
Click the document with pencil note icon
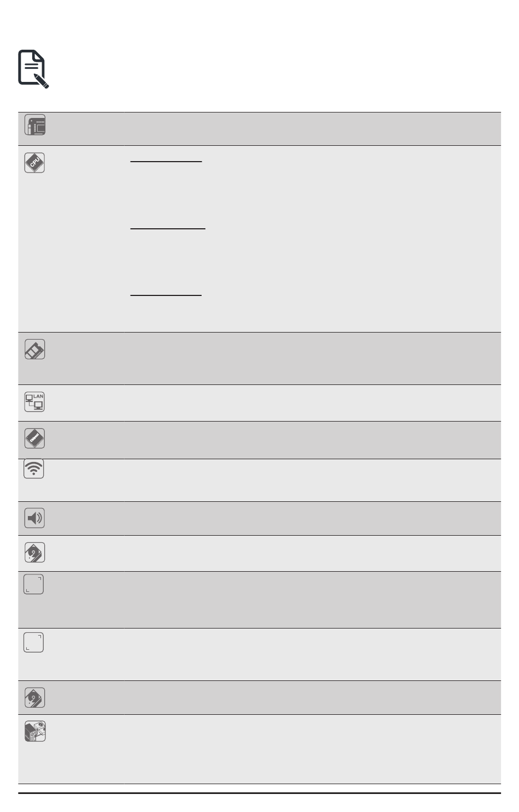(33, 69)
